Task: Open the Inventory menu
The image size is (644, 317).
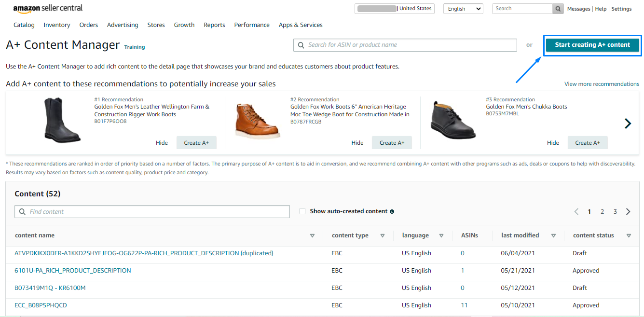Action: point(57,25)
